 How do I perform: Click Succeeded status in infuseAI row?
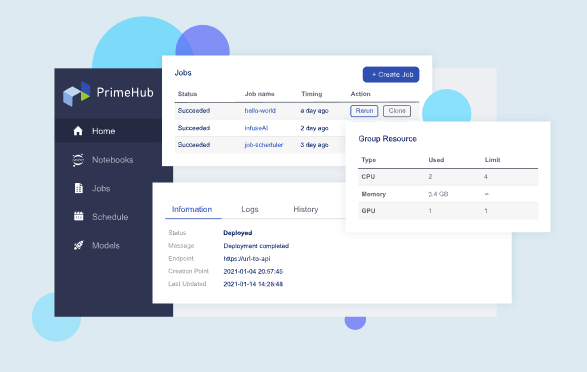194,128
